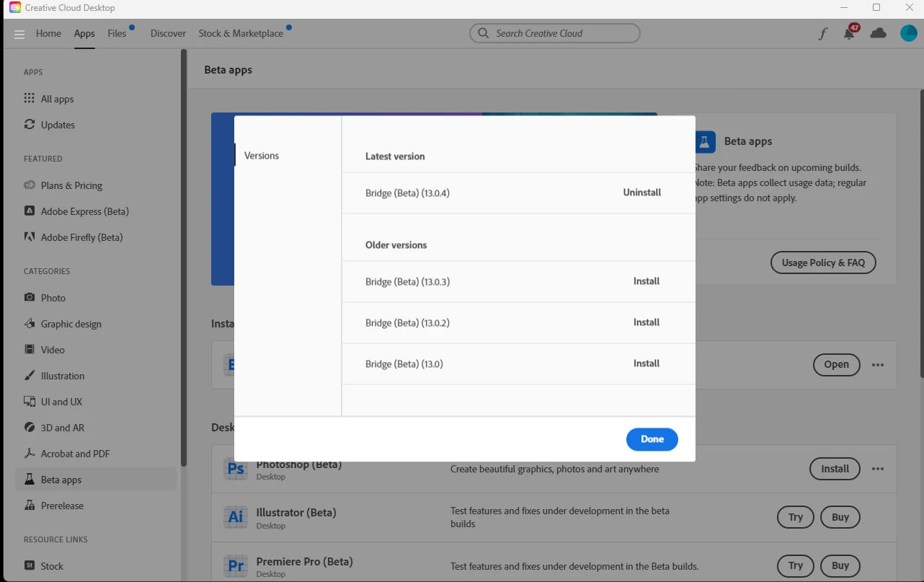Image resolution: width=924 pixels, height=582 pixels.
Task: Click the Premiere Pro (Beta) Pr icon
Action: tap(236, 565)
